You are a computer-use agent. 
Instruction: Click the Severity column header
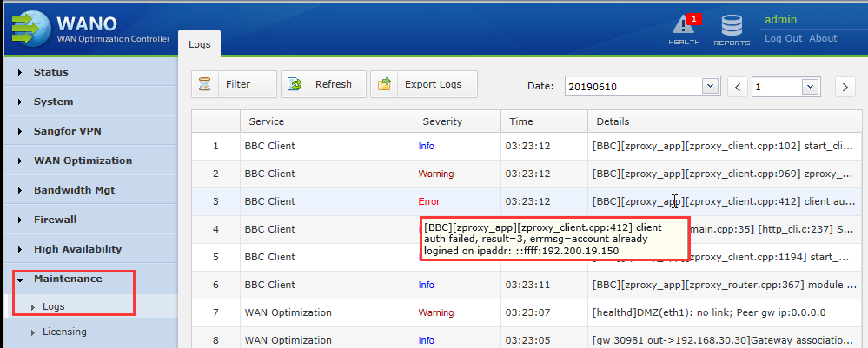[457, 121]
